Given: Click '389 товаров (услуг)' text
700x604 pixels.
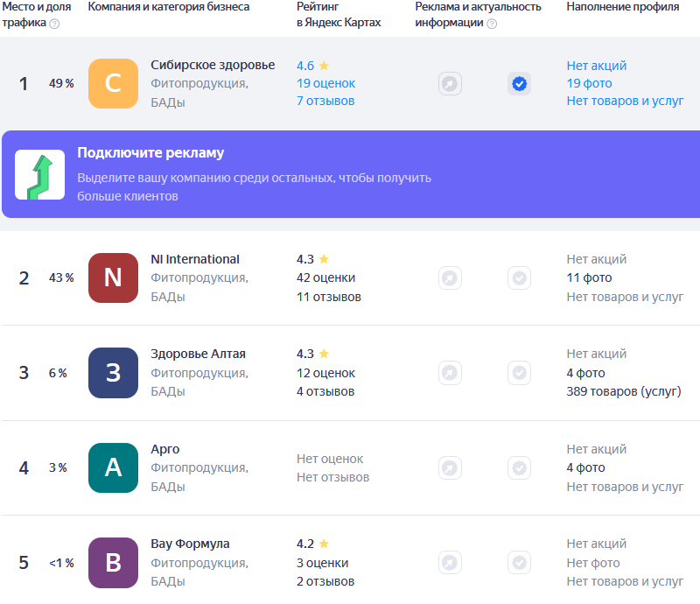Looking at the screenshot, I should coord(624,391).
